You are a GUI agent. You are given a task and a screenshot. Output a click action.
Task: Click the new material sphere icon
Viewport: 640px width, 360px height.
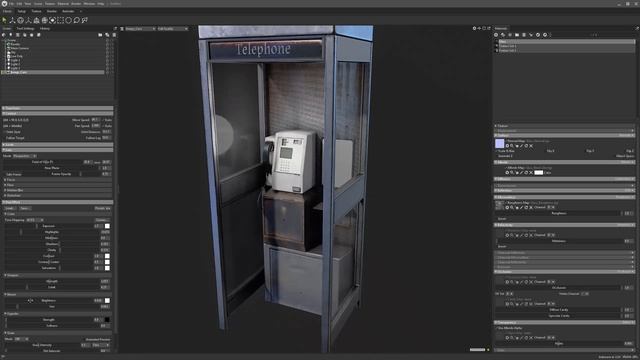tap(496, 35)
